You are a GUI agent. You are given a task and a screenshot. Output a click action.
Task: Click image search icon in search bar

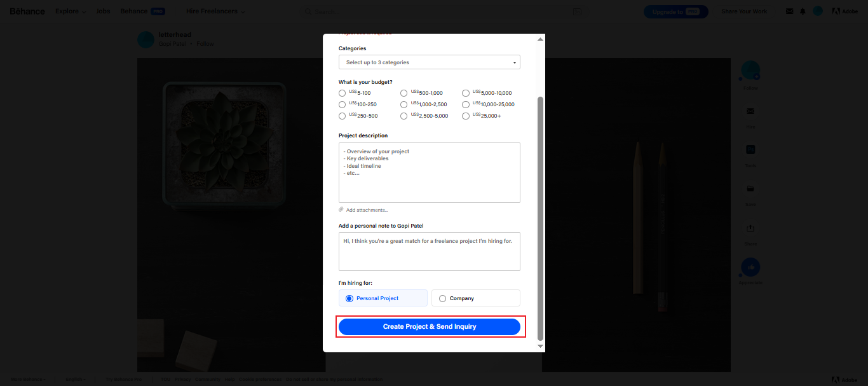tap(577, 11)
